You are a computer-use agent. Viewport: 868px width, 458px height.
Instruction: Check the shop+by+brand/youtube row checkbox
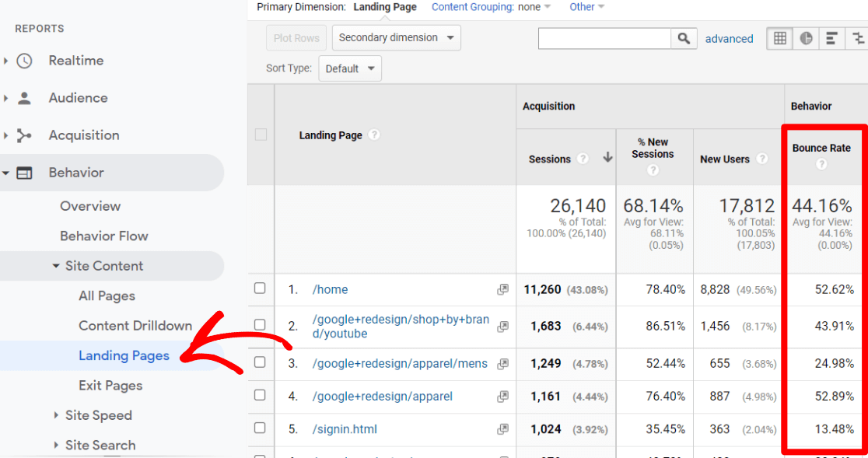point(260,324)
